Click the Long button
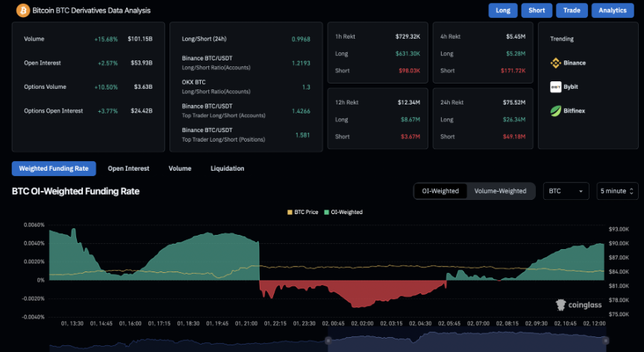 (503, 10)
